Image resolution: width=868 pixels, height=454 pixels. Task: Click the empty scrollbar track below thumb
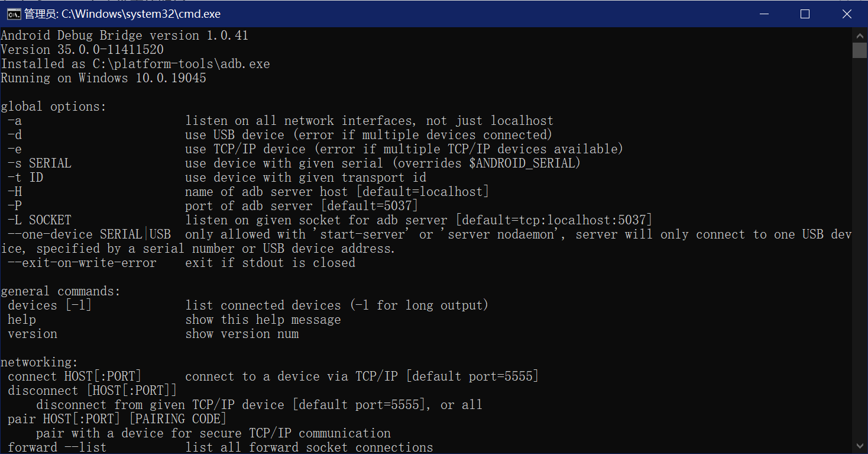click(860, 249)
